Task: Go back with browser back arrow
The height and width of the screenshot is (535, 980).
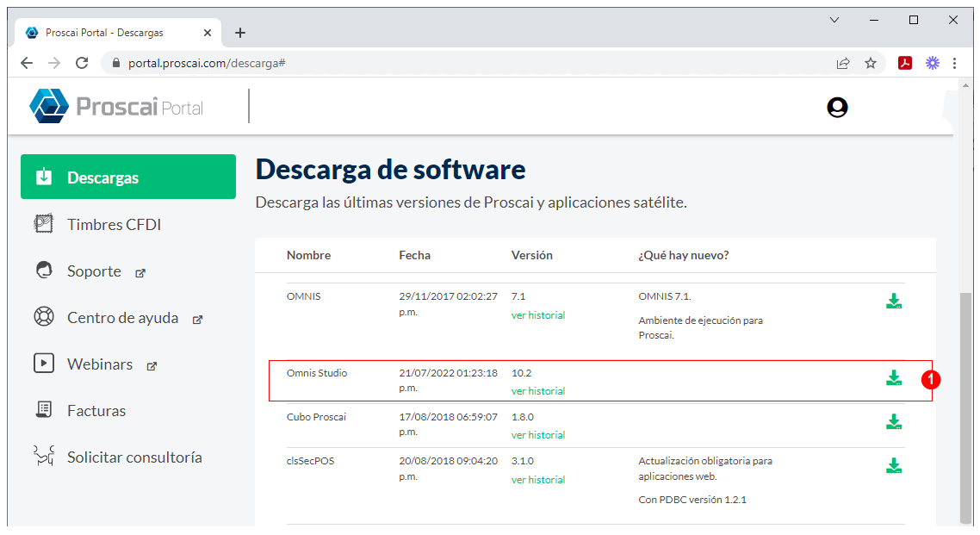Action: click(x=26, y=63)
